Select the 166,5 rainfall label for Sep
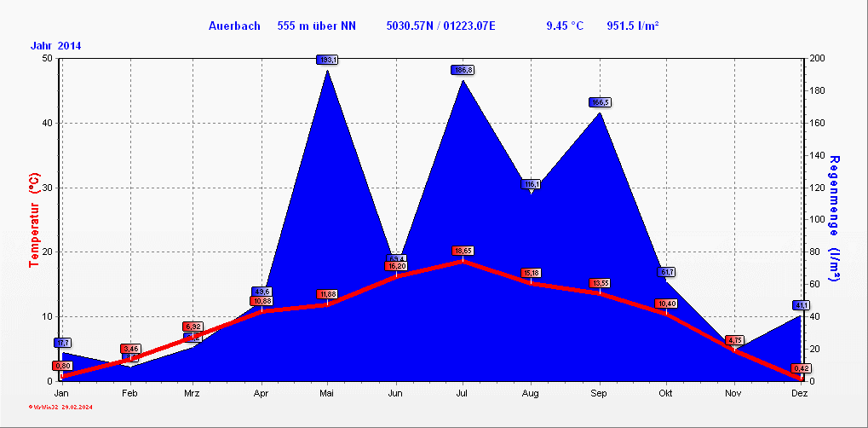 pyautogui.click(x=600, y=102)
